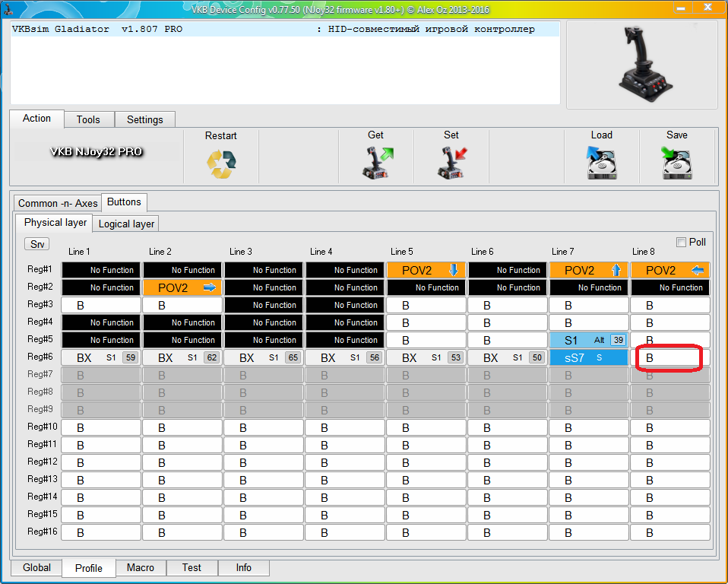Enable the Poll checkbox

681,242
